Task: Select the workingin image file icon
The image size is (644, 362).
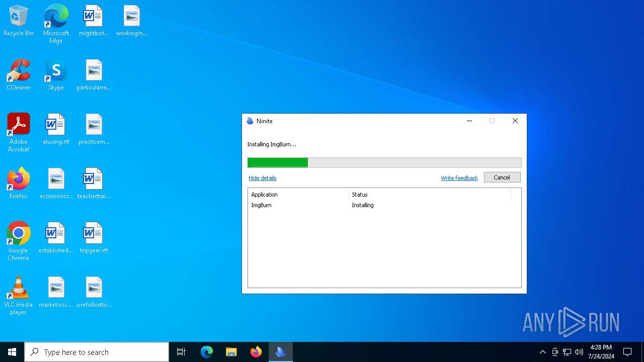Action: coord(131,21)
